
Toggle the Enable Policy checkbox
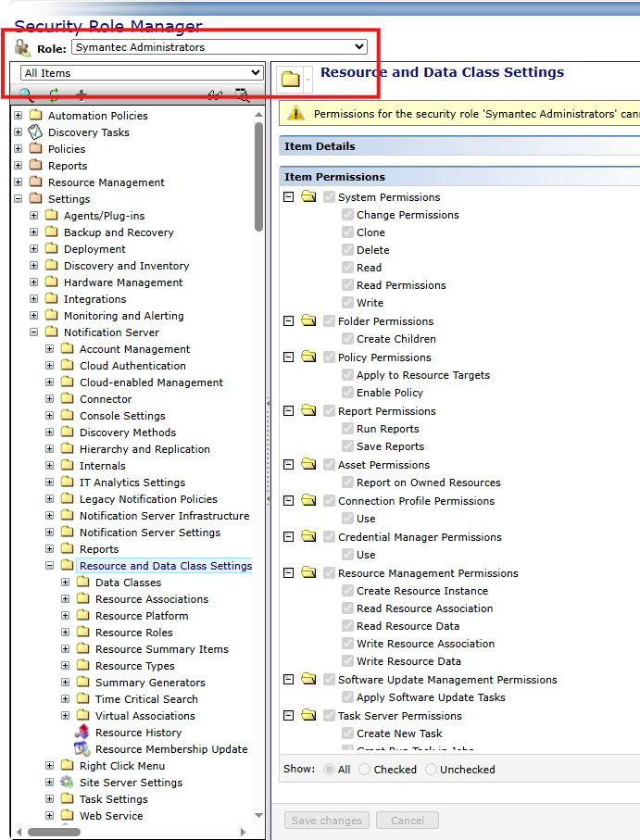(347, 393)
